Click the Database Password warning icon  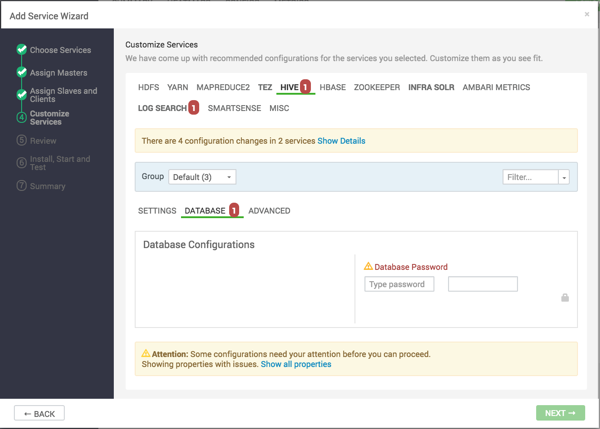click(x=368, y=267)
